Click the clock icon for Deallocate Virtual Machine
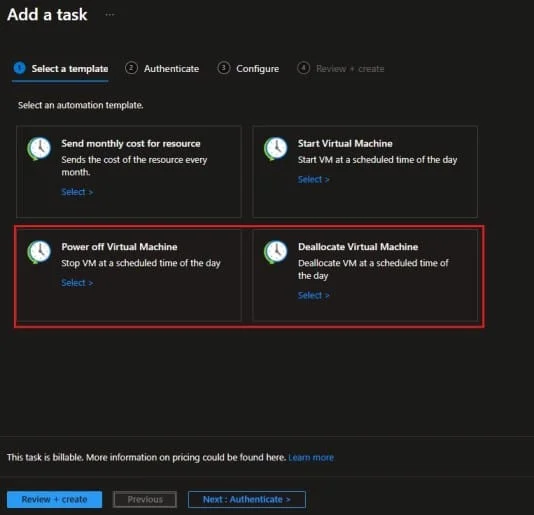The height and width of the screenshot is (515, 534). click(275, 252)
